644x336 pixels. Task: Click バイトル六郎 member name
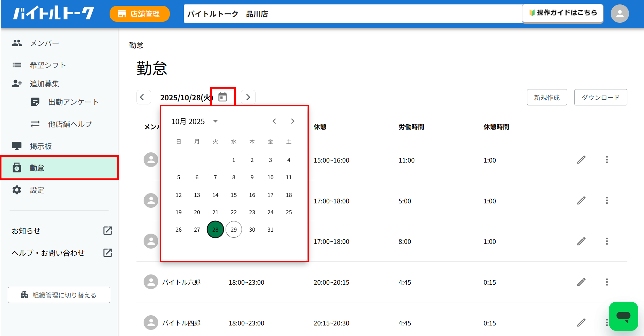(181, 282)
